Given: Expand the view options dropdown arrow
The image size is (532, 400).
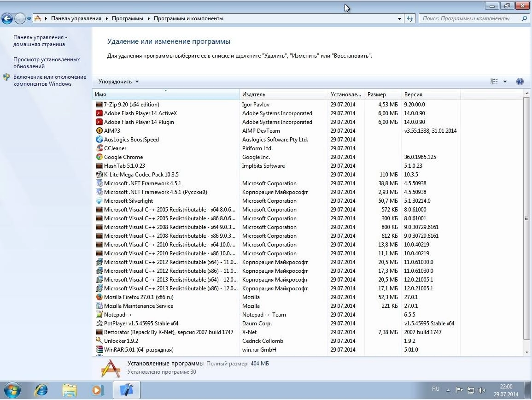Looking at the screenshot, I should pos(505,82).
